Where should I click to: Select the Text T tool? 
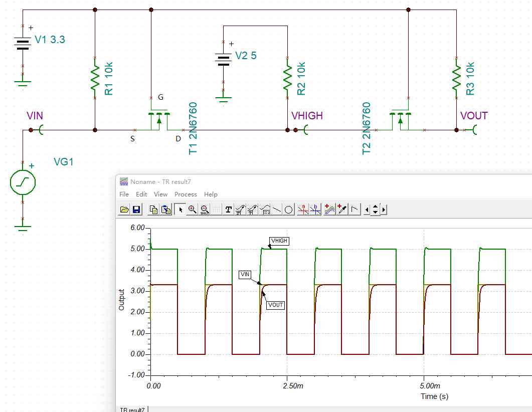(x=228, y=210)
